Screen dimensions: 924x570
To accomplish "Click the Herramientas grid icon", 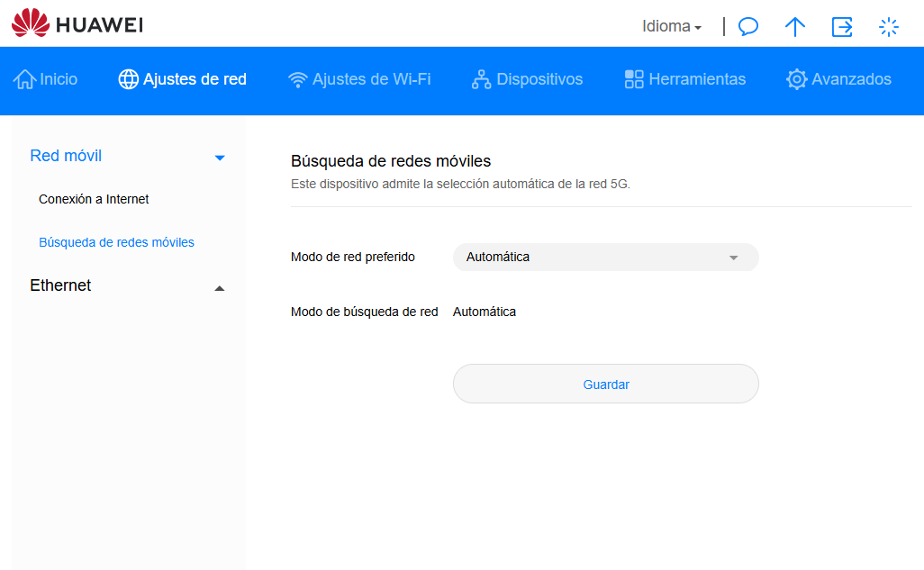I will 634,79.
